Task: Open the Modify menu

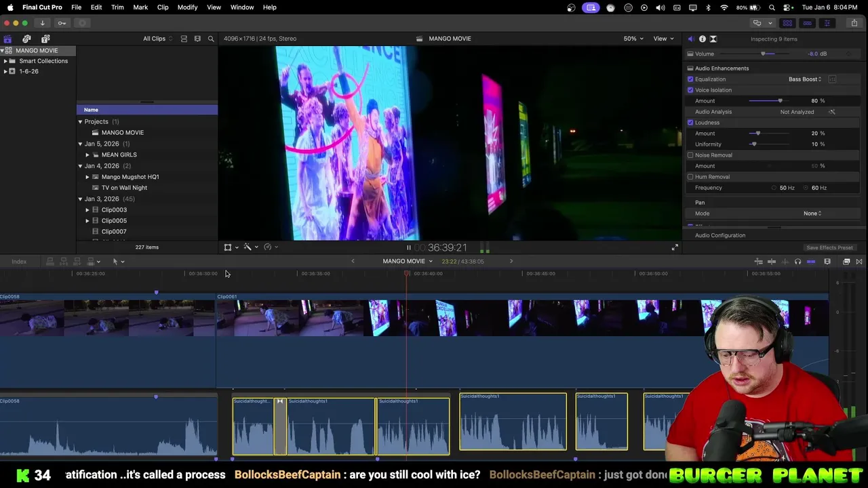Action: 187,7
